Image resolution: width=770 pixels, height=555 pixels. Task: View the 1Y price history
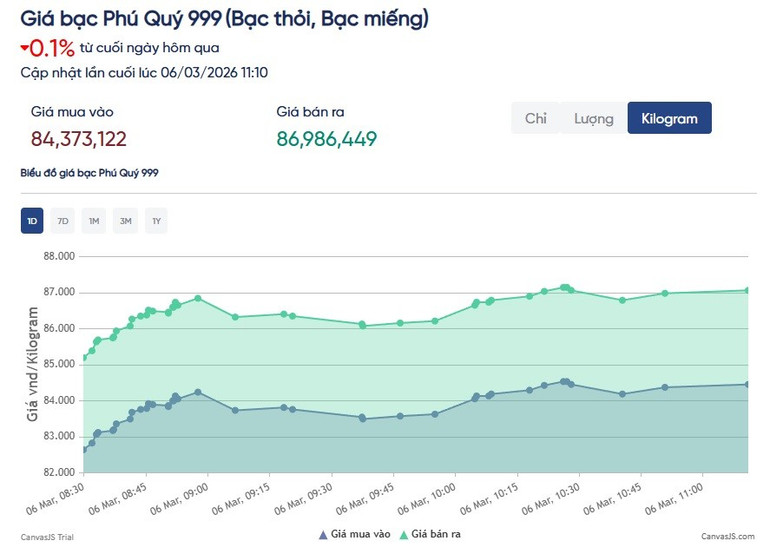click(156, 220)
